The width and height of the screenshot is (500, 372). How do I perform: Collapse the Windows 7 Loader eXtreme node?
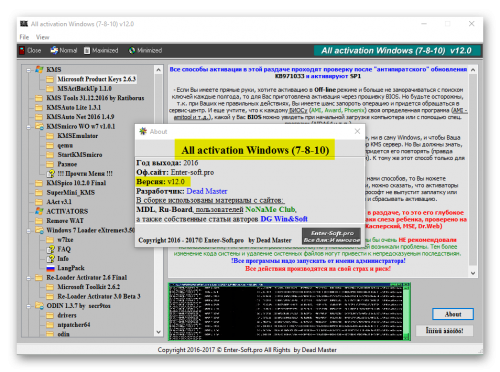point(28,231)
